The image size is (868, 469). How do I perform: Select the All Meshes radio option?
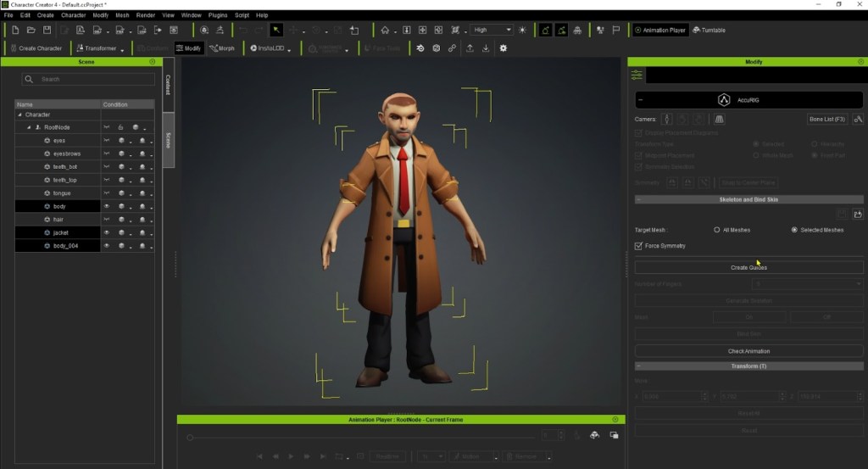point(717,230)
